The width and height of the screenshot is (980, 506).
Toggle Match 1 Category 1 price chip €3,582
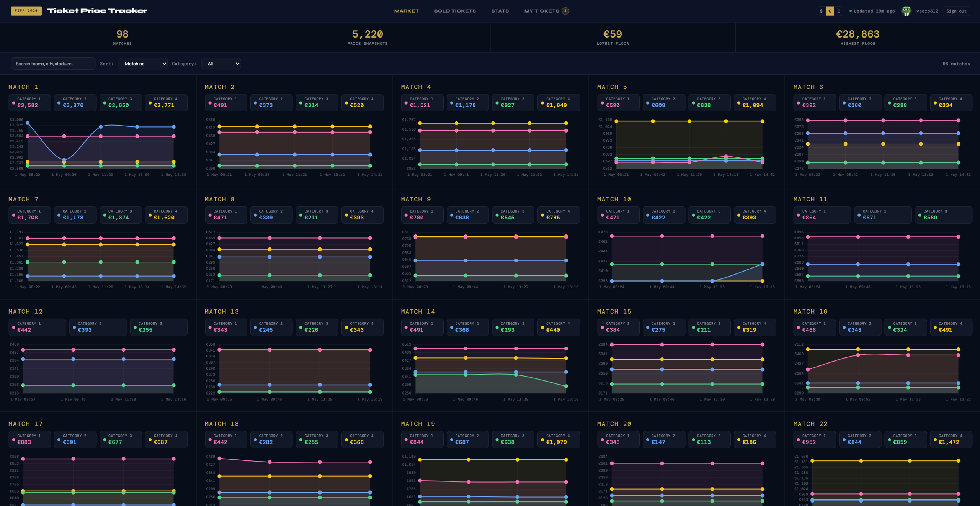tap(30, 103)
